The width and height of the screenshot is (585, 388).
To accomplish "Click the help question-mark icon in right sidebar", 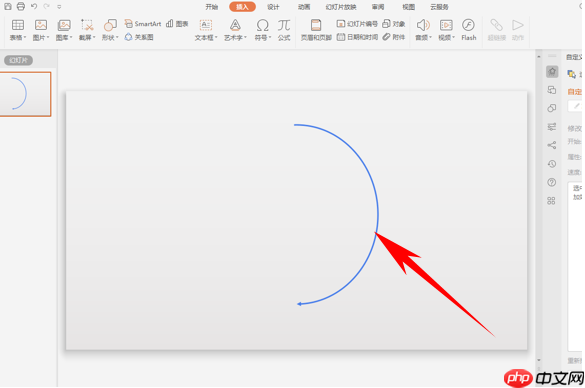I will (551, 182).
